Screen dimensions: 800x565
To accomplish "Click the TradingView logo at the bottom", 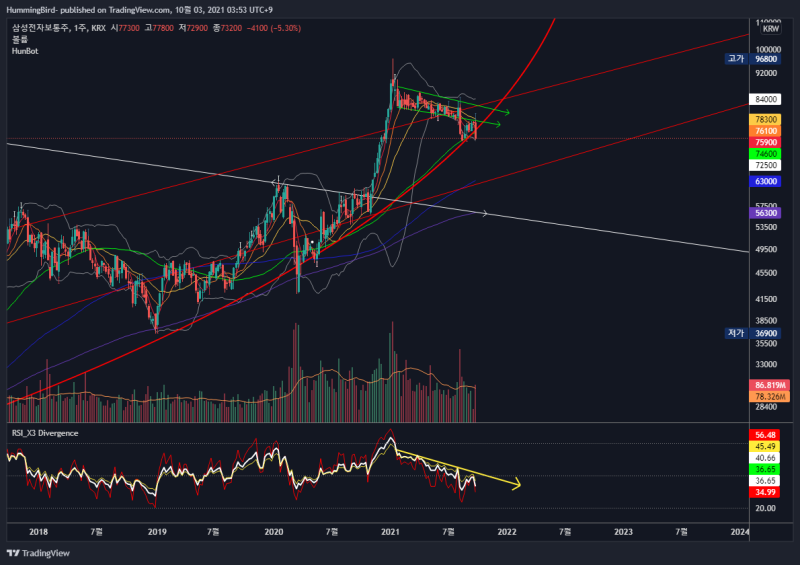I will (x=38, y=553).
